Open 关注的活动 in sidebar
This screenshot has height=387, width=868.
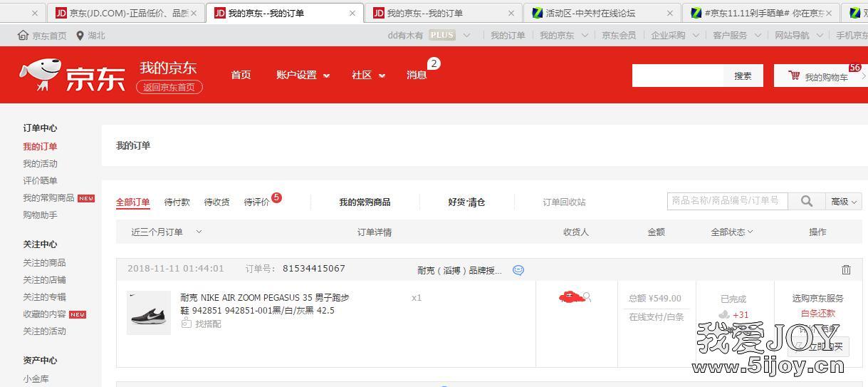tap(44, 331)
